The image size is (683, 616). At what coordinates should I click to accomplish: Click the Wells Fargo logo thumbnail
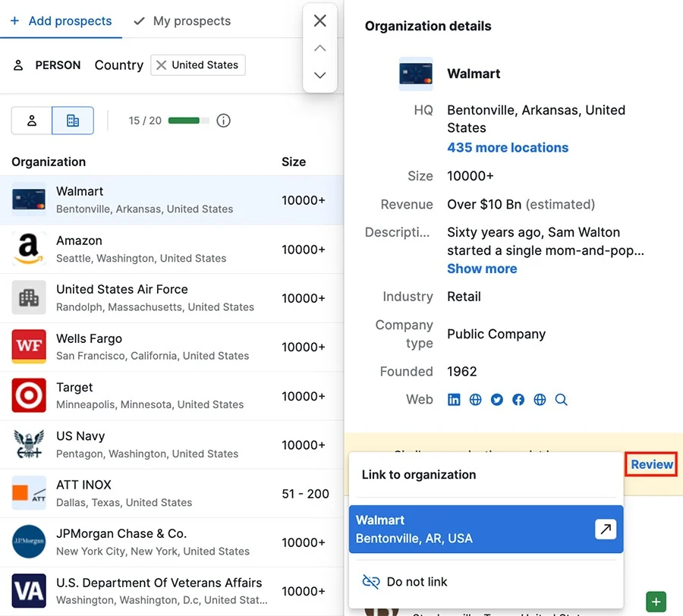coord(29,347)
